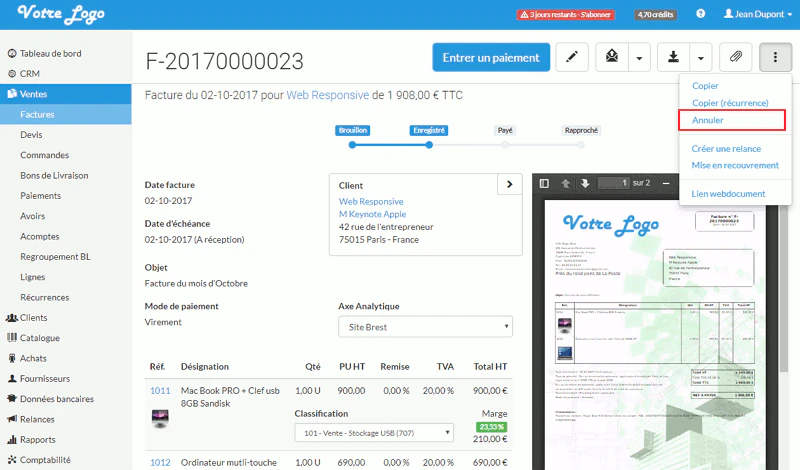Zoom out the PDF preview
This screenshot has height=470, width=800.
(x=666, y=183)
